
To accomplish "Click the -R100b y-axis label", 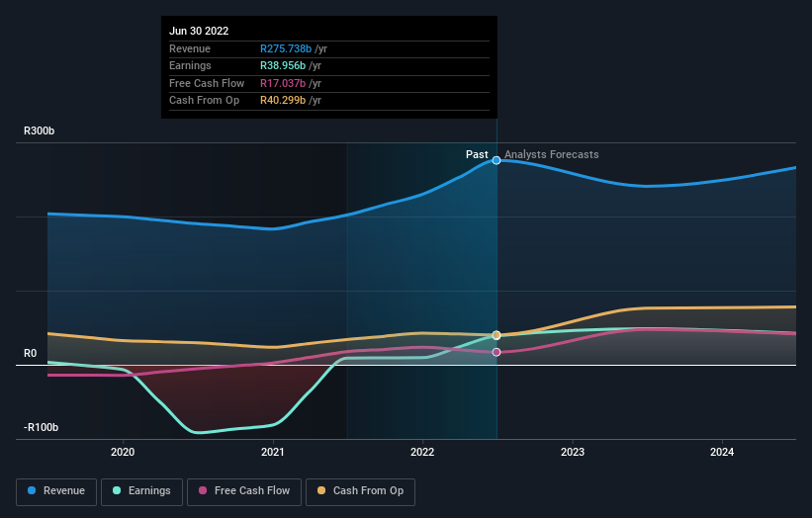I will 41,427.
